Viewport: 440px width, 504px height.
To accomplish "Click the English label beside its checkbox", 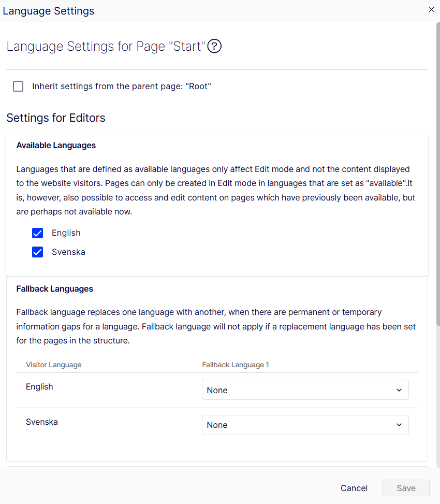I will [66, 233].
